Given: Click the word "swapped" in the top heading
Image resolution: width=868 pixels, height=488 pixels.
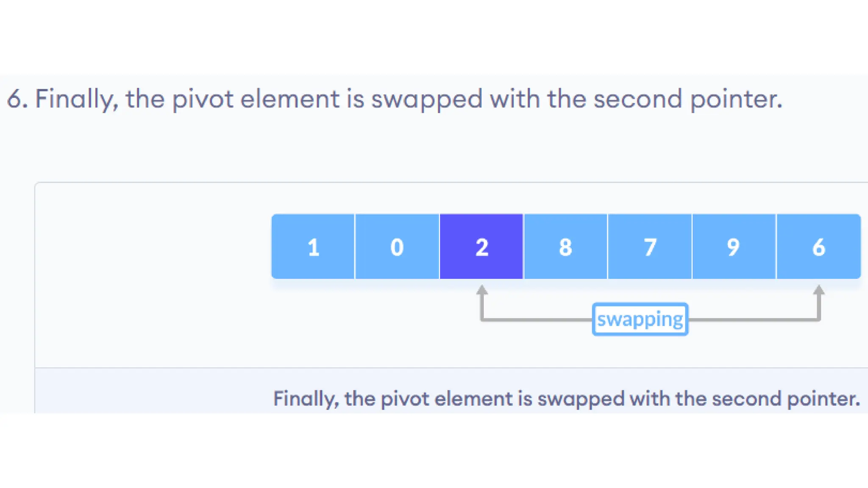Looking at the screenshot, I should (427, 100).
